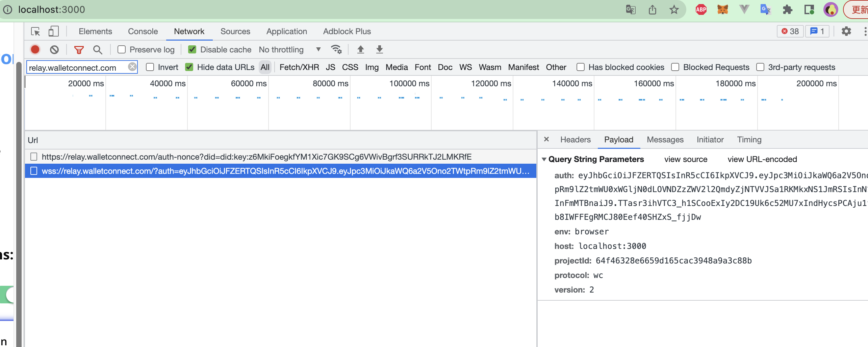The image size is (868, 347).
Task: Open Google Translate icon in address bar
Action: [631, 9]
